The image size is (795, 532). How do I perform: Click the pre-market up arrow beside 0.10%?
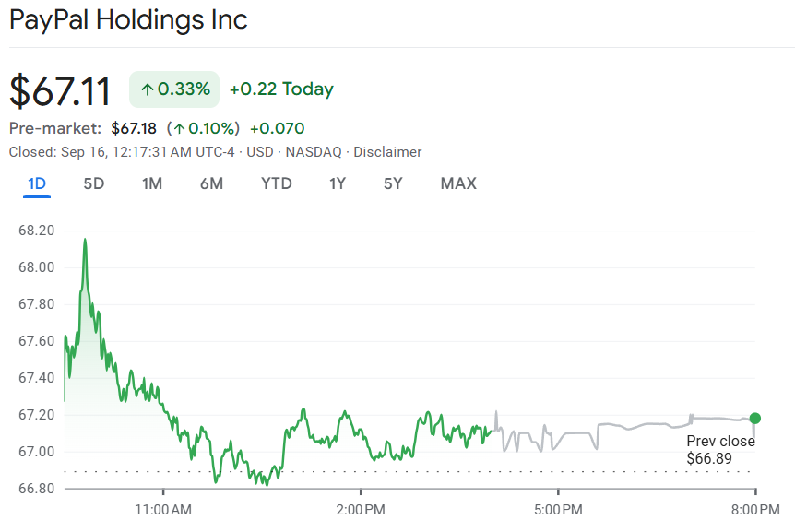click(180, 128)
